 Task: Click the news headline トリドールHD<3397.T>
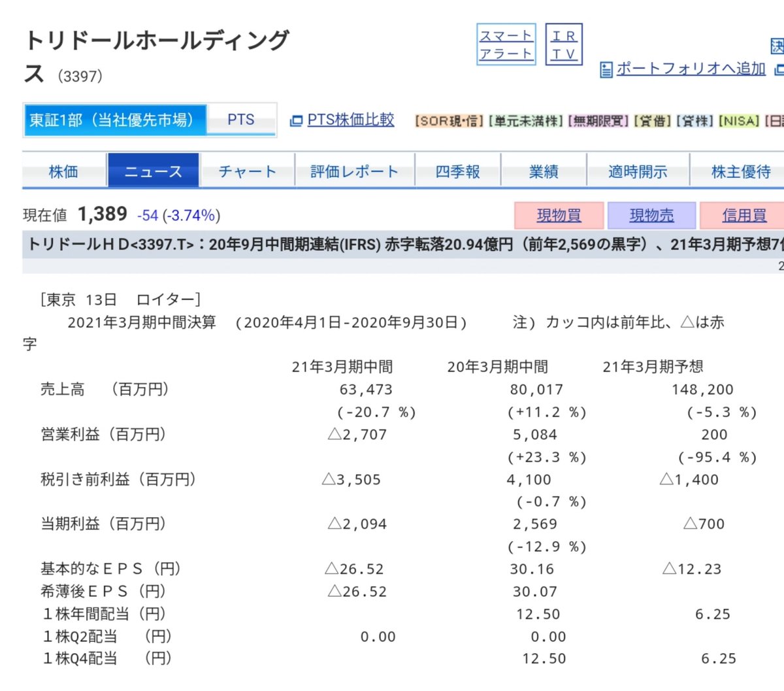point(405,244)
